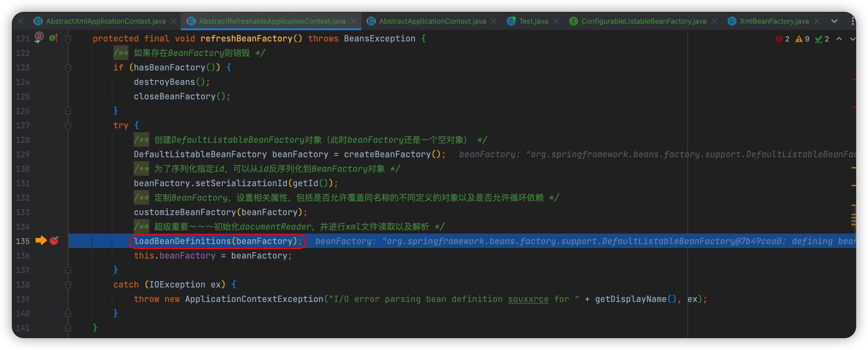Click the fold end marker on line 141
This screenshot has width=868, height=350.
[68, 328]
